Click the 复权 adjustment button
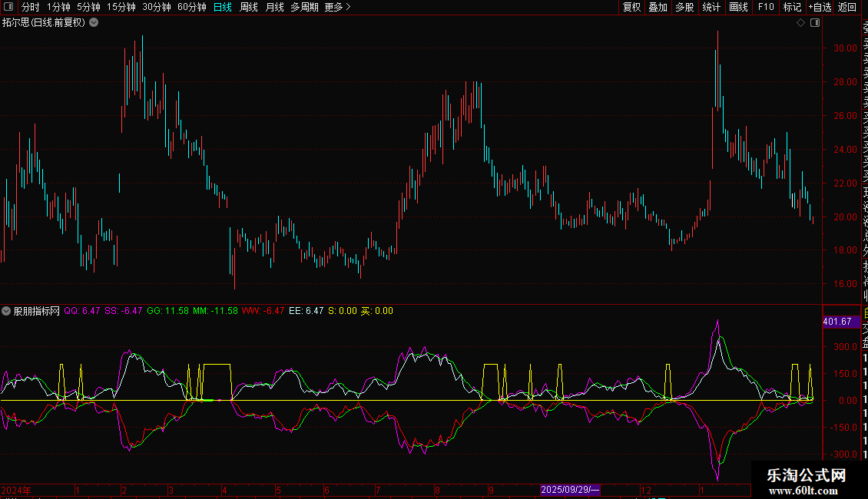 click(631, 7)
